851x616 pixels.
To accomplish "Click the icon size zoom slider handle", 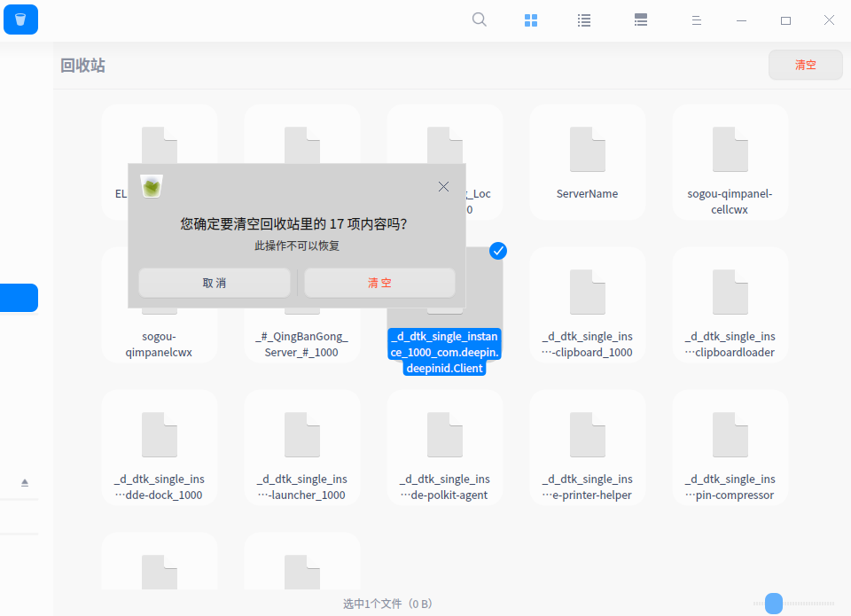I will point(774,604).
